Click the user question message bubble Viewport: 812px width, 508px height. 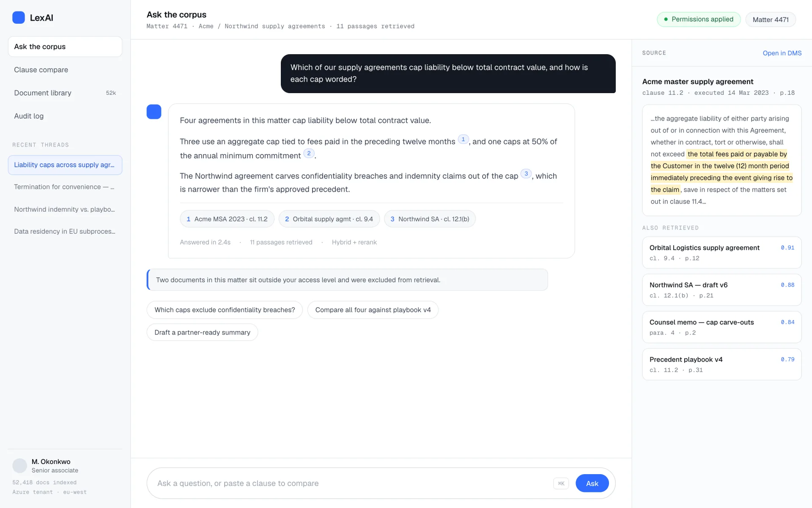click(448, 74)
